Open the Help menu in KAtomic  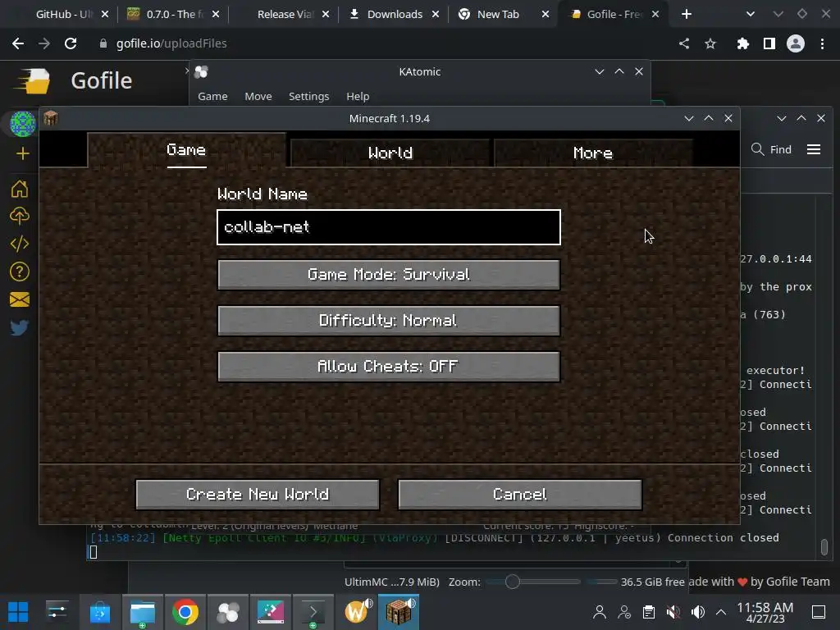358,97
